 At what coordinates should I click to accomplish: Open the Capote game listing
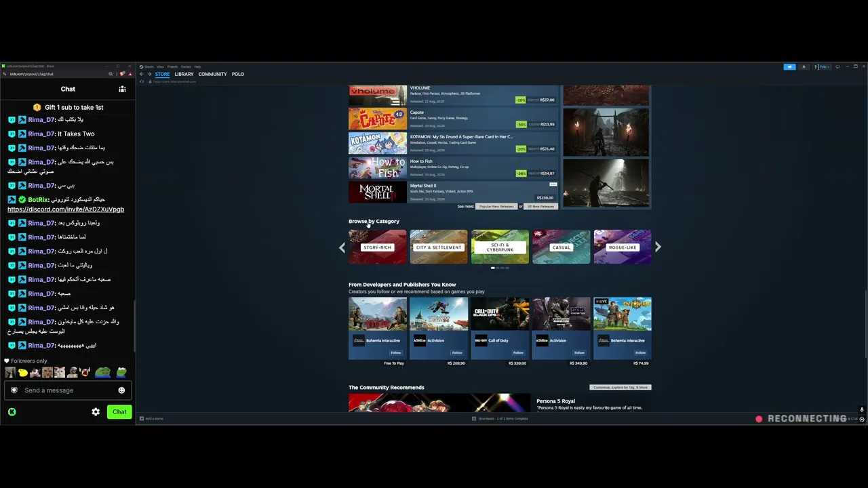pos(453,119)
